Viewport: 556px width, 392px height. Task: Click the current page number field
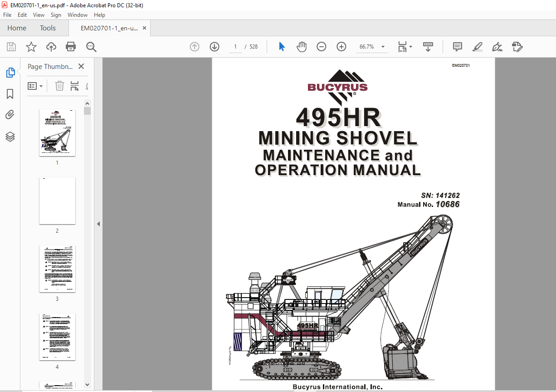235,47
